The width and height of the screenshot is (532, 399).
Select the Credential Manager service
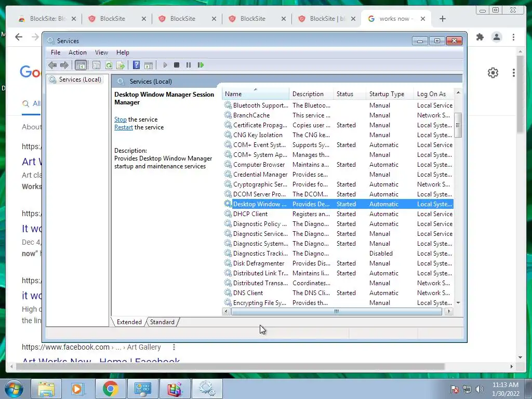(338, 175)
